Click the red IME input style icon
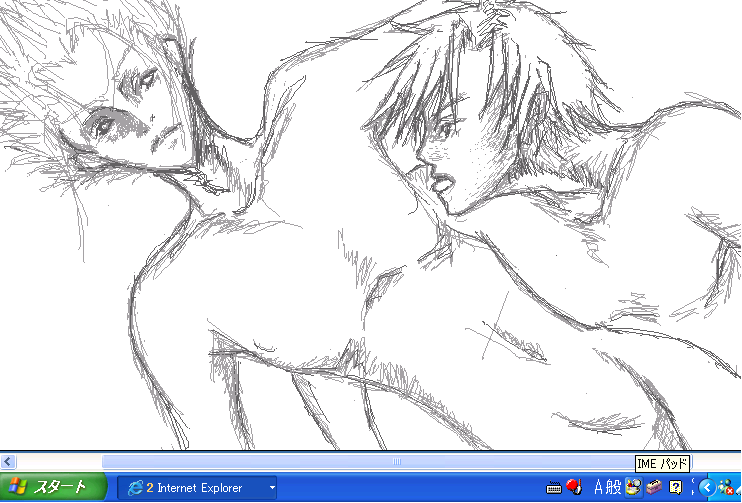The width and height of the screenshot is (742, 503). point(574,488)
